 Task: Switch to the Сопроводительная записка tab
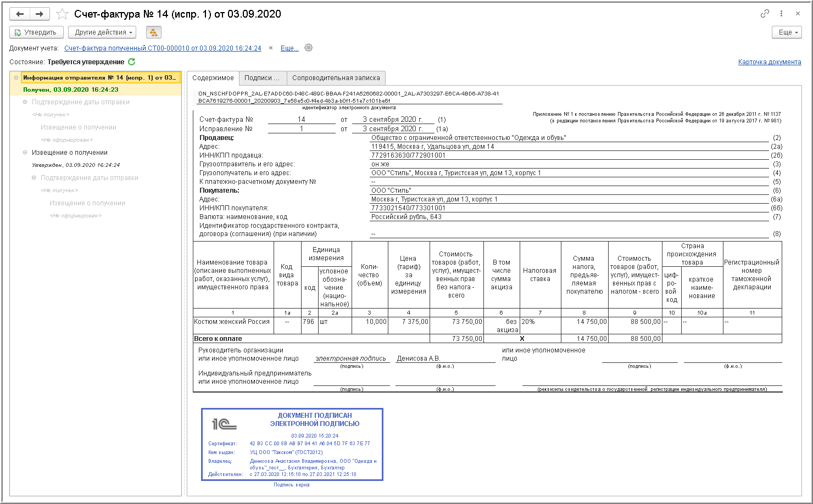pyautogui.click(x=336, y=78)
